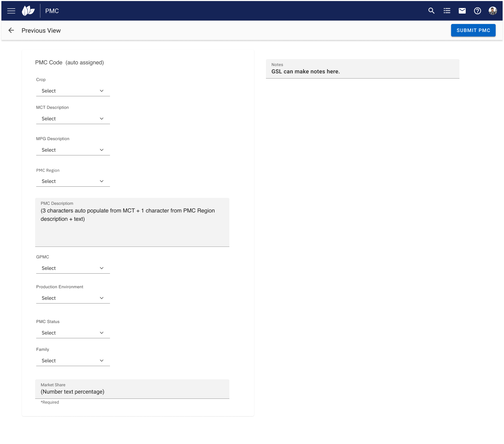Click into the Notes text field
This screenshot has width=504, height=444.
pyautogui.click(x=362, y=71)
